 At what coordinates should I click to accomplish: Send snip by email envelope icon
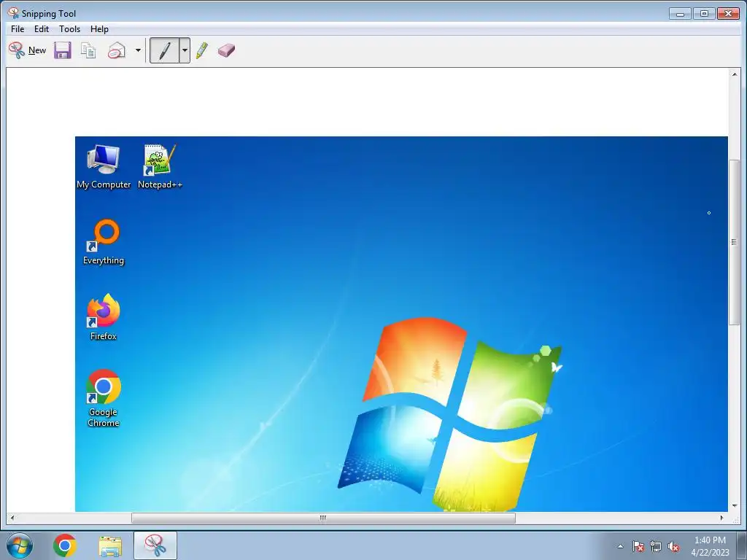[117, 50]
